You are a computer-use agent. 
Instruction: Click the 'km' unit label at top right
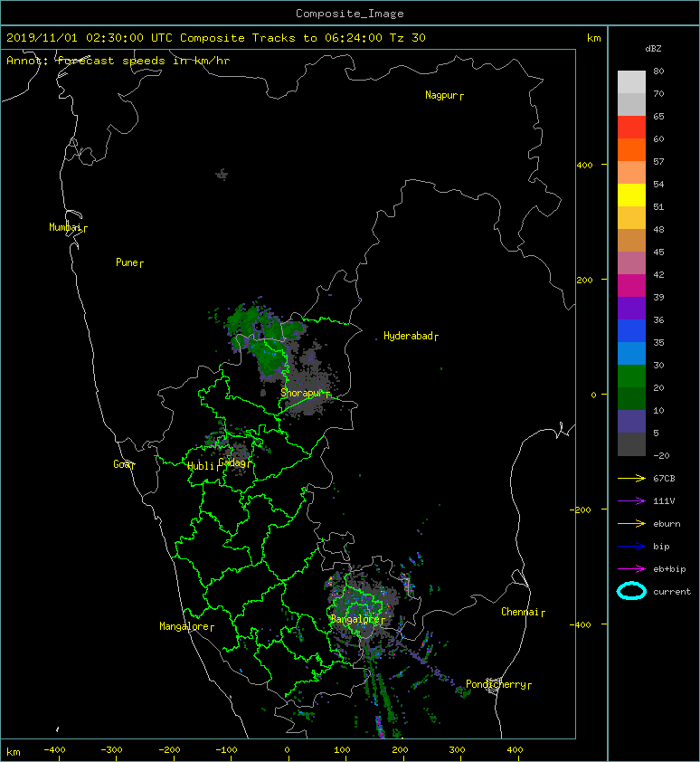tap(593, 38)
